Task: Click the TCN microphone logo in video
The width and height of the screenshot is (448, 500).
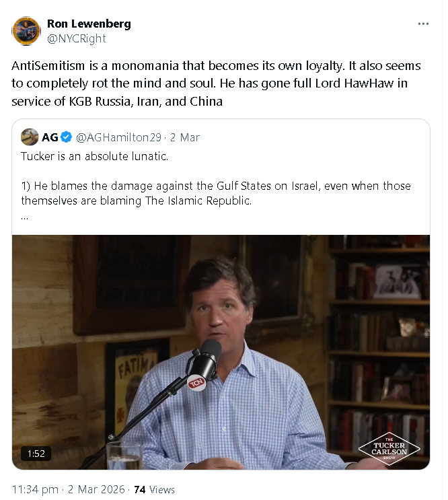Action: point(196,383)
